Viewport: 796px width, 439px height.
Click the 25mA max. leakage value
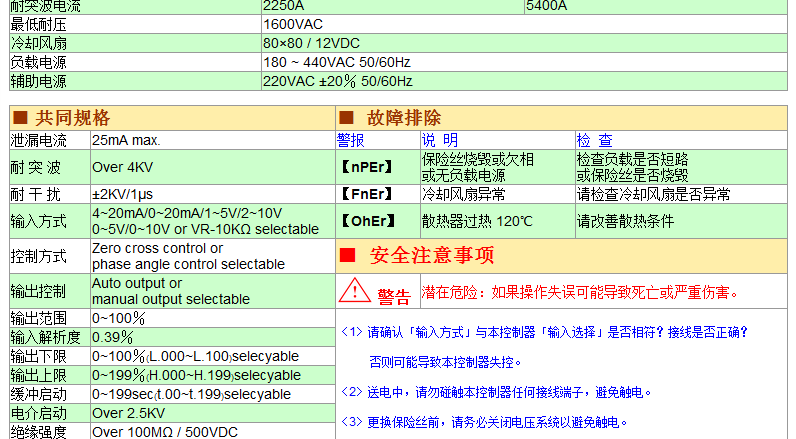[x=126, y=141]
